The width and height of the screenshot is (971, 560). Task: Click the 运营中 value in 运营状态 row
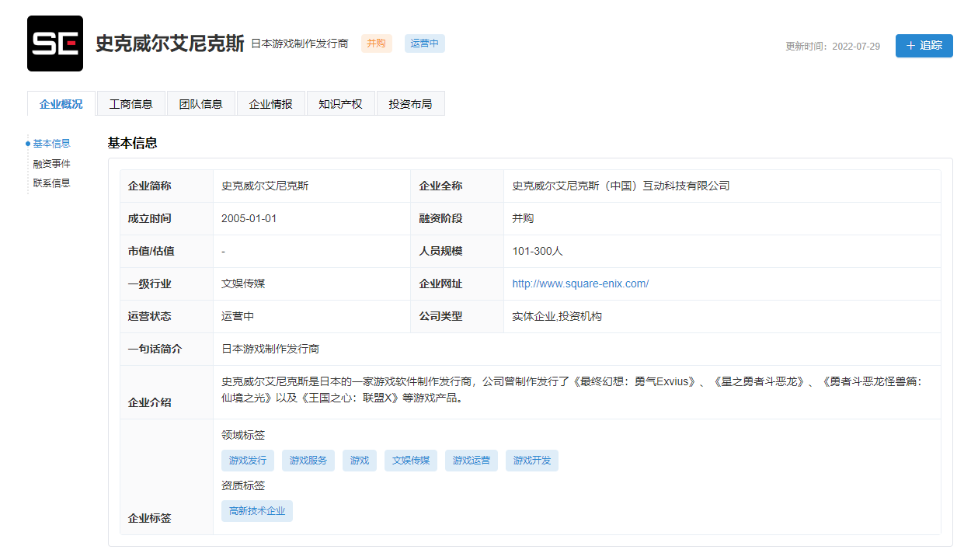click(238, 316)
